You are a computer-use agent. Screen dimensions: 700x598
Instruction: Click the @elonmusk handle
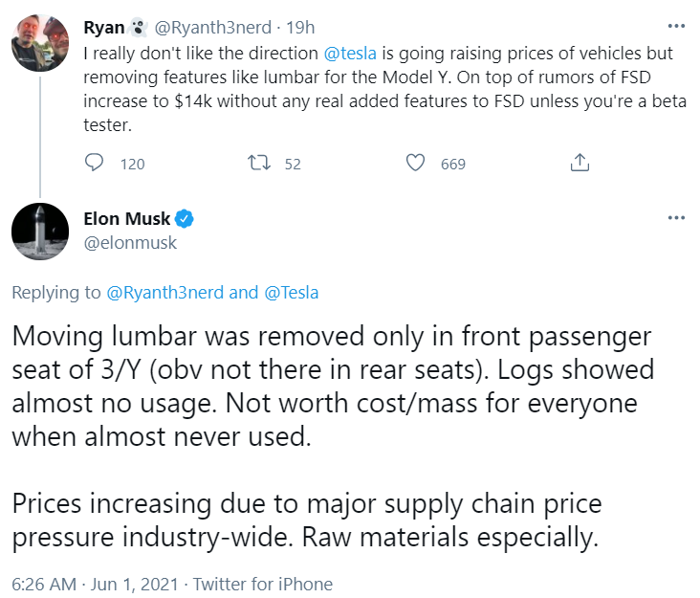pos(130,243)
